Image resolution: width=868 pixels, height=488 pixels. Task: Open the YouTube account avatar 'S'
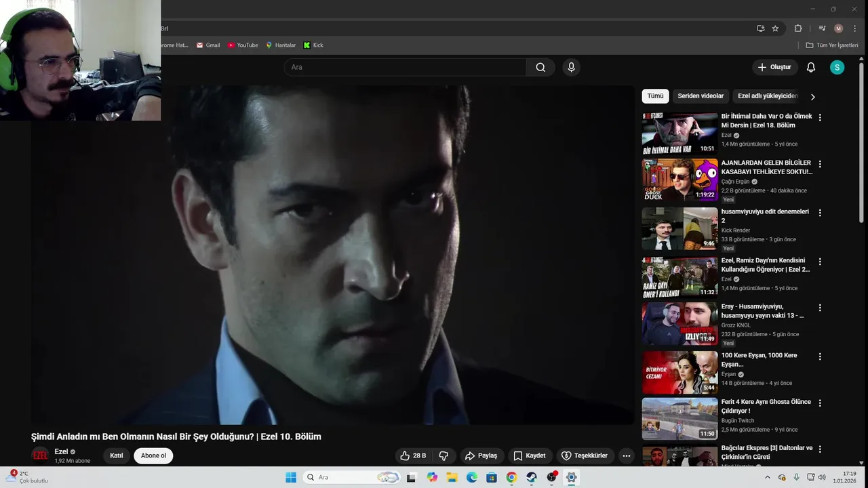[837, 67]
